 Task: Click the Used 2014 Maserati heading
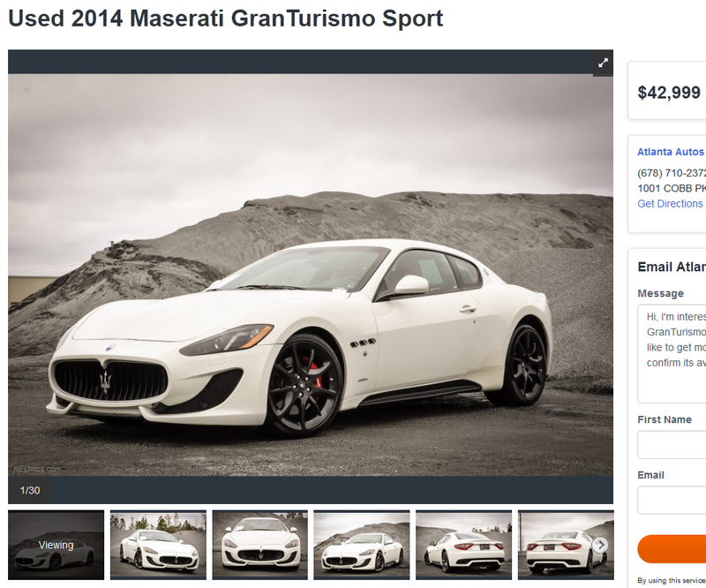tap(226, 19)
